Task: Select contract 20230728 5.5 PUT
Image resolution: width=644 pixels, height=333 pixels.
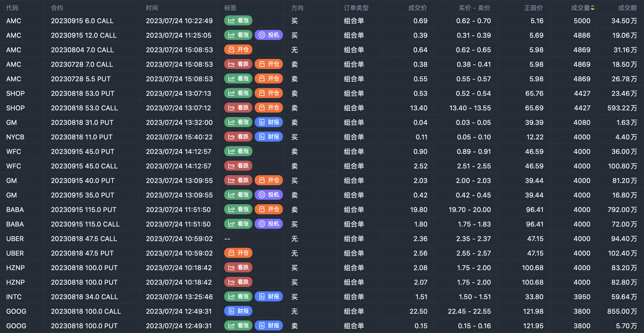Action: pyautogui.click(x=81, y=79)
